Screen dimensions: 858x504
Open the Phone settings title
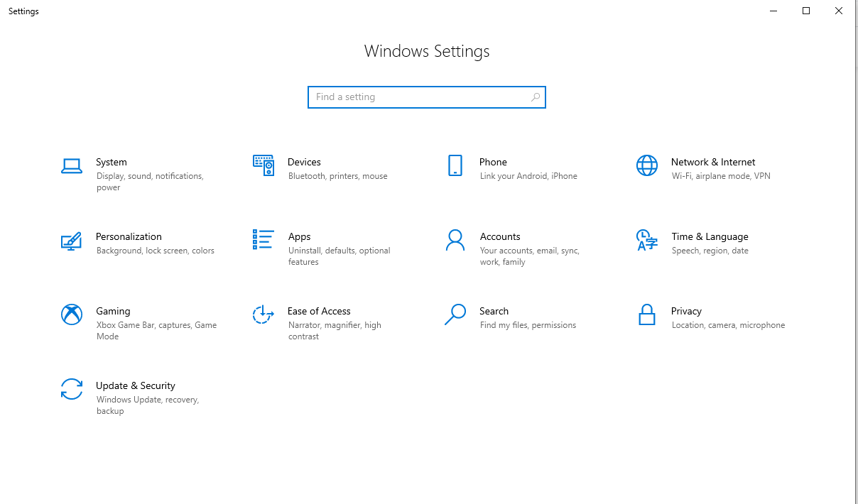click(x=493, y=162)
